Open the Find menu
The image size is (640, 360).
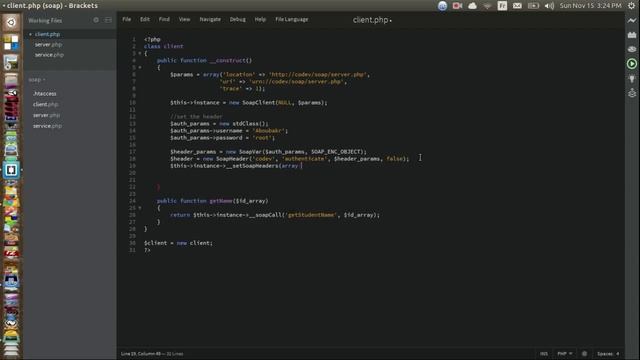164,19
